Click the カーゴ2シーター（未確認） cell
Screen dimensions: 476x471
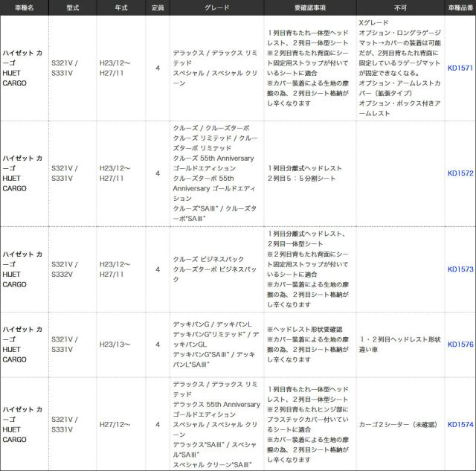click(x=399, y=424)
